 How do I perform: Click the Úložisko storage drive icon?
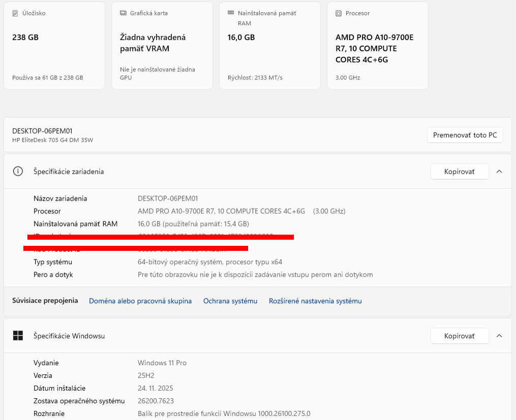(15, 13)
